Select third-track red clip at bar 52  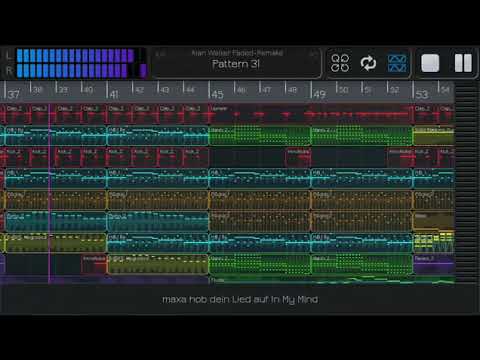click(x=400, y=157)
